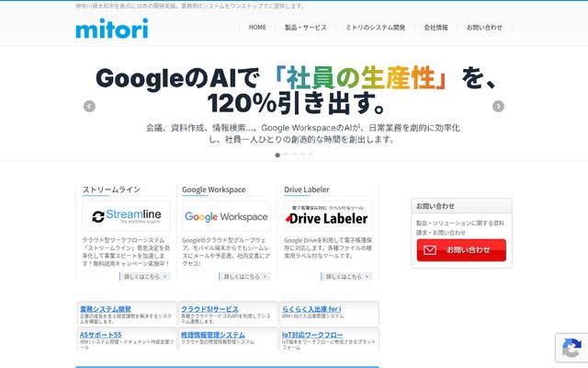This screenshot has height=368, width=588.
Task: Click 詳しくはこちら under Drive Labeler
Action: click(346, 276)
